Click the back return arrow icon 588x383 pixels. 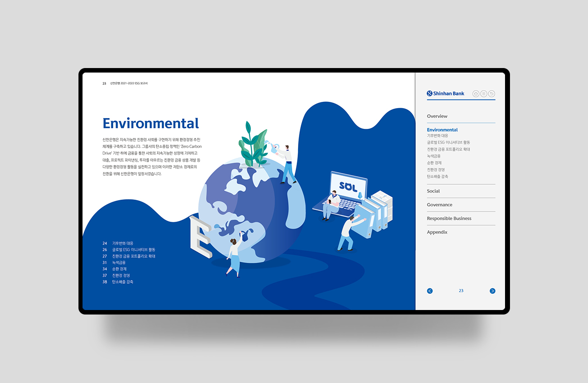click(x=492, y=94)
